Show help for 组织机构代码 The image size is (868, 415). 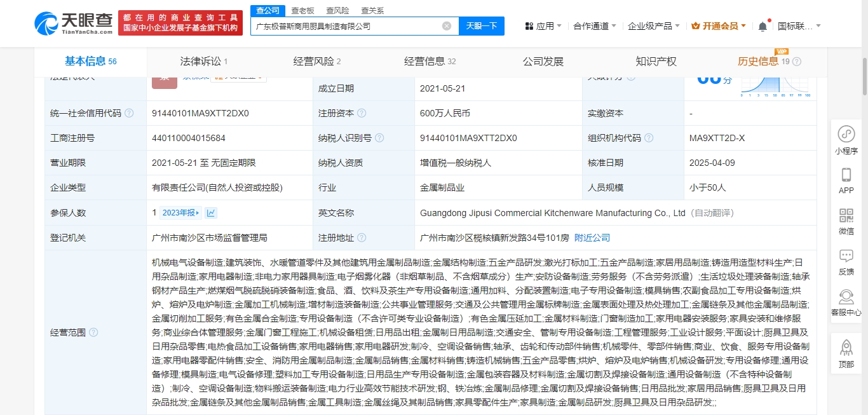pos(649,138)
